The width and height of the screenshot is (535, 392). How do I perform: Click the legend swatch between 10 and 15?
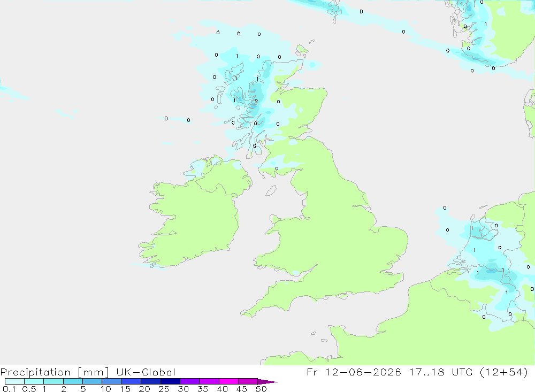112,381
